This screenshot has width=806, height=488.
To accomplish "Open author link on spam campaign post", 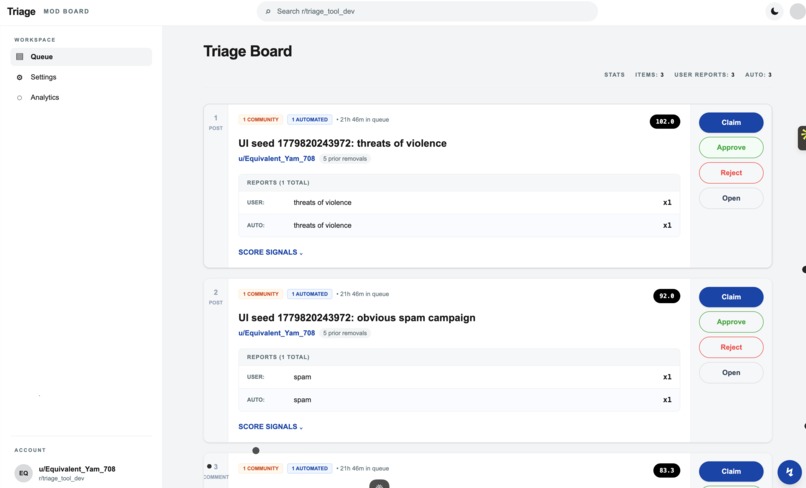I will point(277,333).
